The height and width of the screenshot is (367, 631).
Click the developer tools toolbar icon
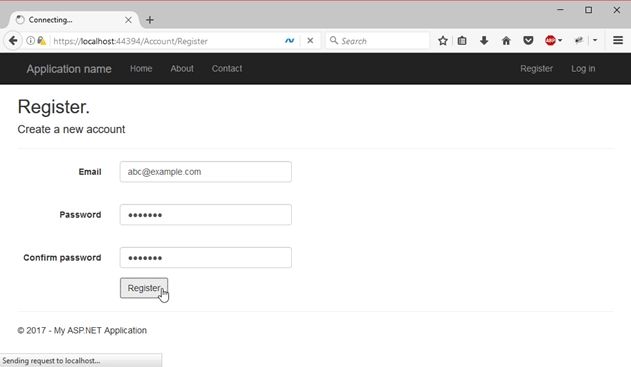579,41
